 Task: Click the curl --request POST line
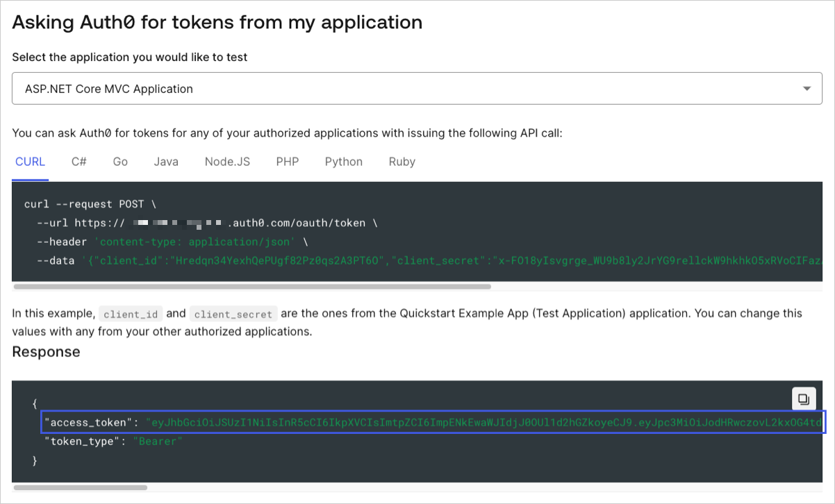pos(90,204)
